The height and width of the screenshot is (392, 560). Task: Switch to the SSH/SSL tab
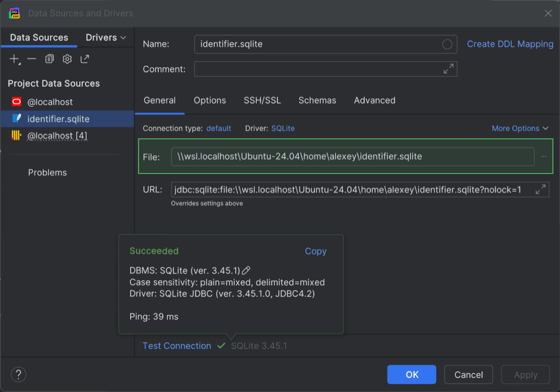point(262,100)
